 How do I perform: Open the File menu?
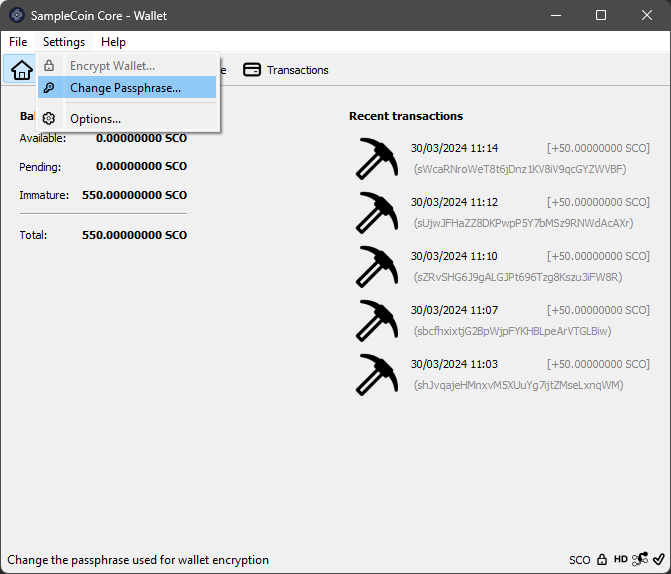(x=18, y=42)
